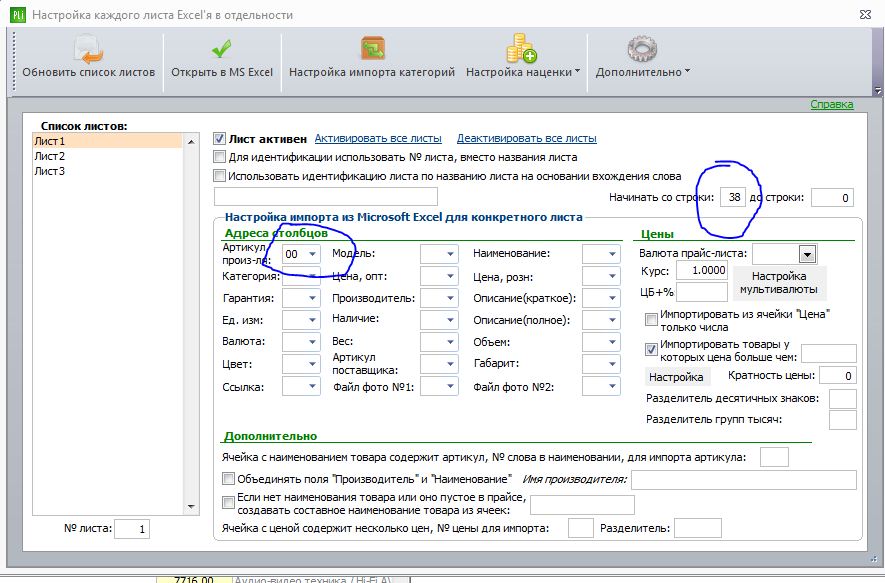Click Настройка импорта категорий toolbar label
Screen dimensions: 885x583
(372, 72)
